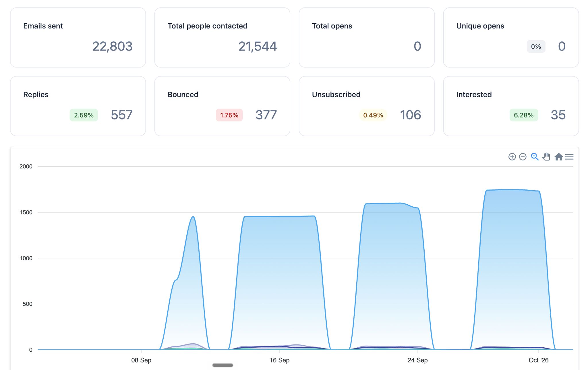Click the Interested 6.28% badge
This screenshot has height=370, width=588.
click(524, 115)
